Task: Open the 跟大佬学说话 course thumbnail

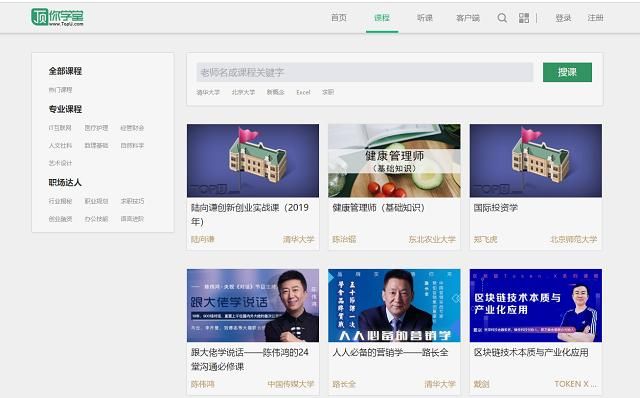Action: (x=253, y=305)
